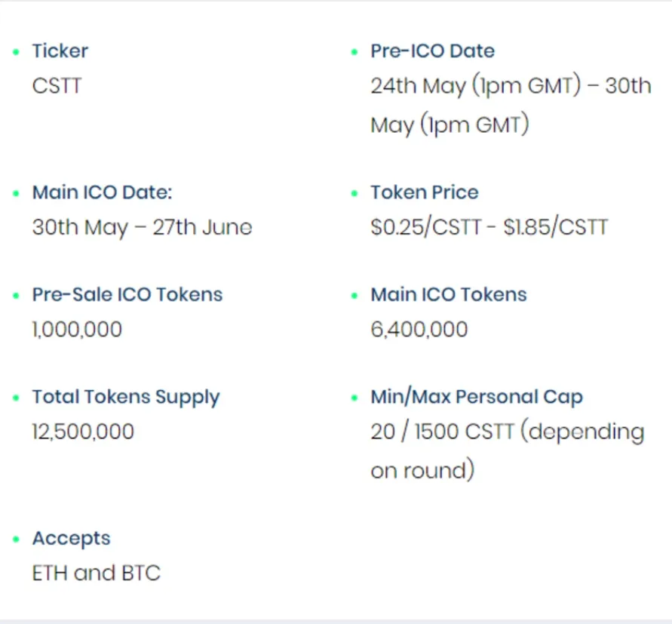Click the green bullet beside Ticker
672x624 pixels.
(x=17, y=52)
